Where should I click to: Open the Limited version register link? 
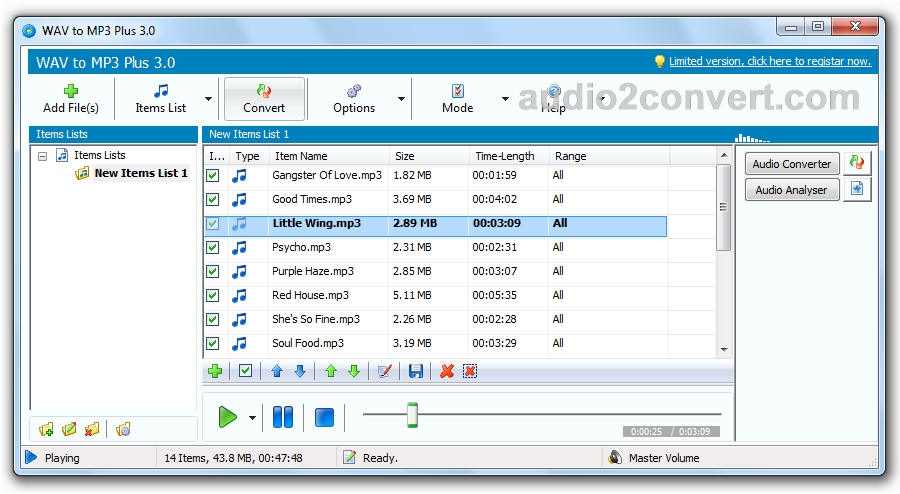tap(770, 61)
